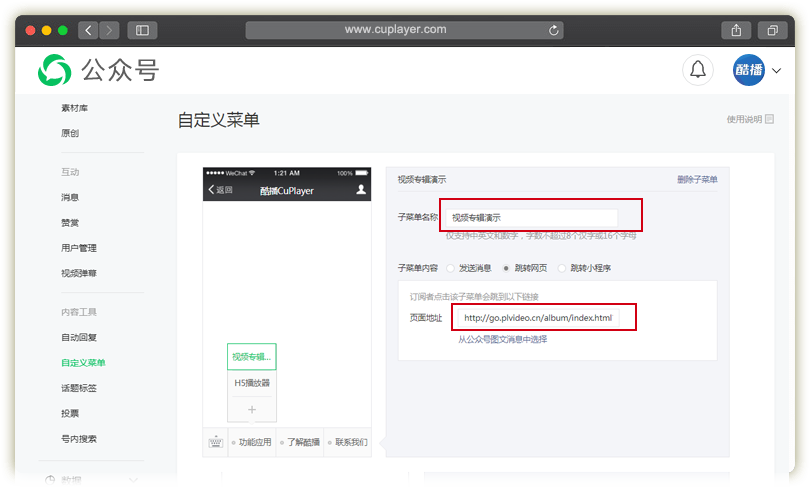Click the plus icon to add submenu
This screenshot has height=488, width=810.
tap(252, 409)
